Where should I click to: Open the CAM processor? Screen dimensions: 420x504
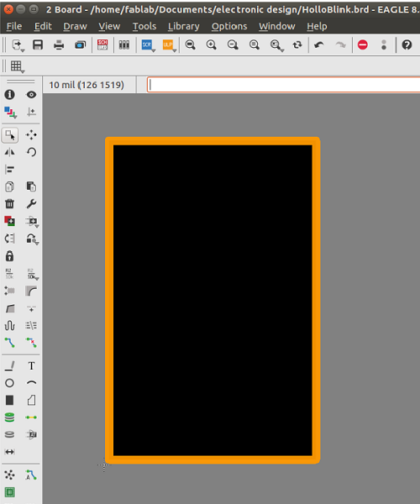coord(81,45)
